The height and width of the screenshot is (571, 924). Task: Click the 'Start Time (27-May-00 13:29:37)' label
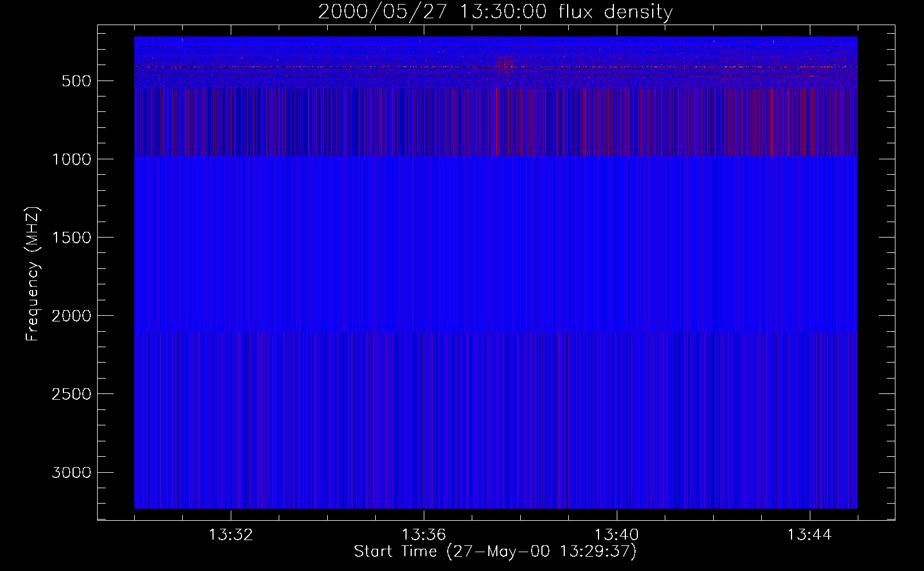click(x=495, y=551)
